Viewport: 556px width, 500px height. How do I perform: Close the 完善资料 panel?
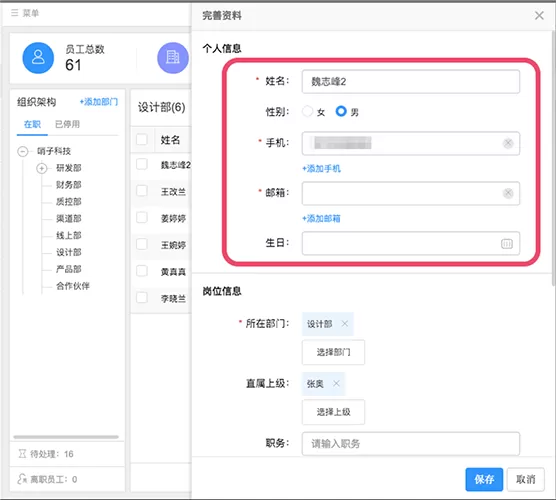click(539, 16)
